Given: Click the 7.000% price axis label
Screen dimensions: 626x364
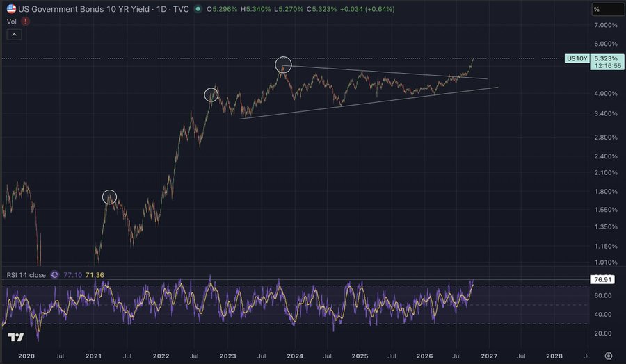Looking at the screenshot, I should point(606,25).
